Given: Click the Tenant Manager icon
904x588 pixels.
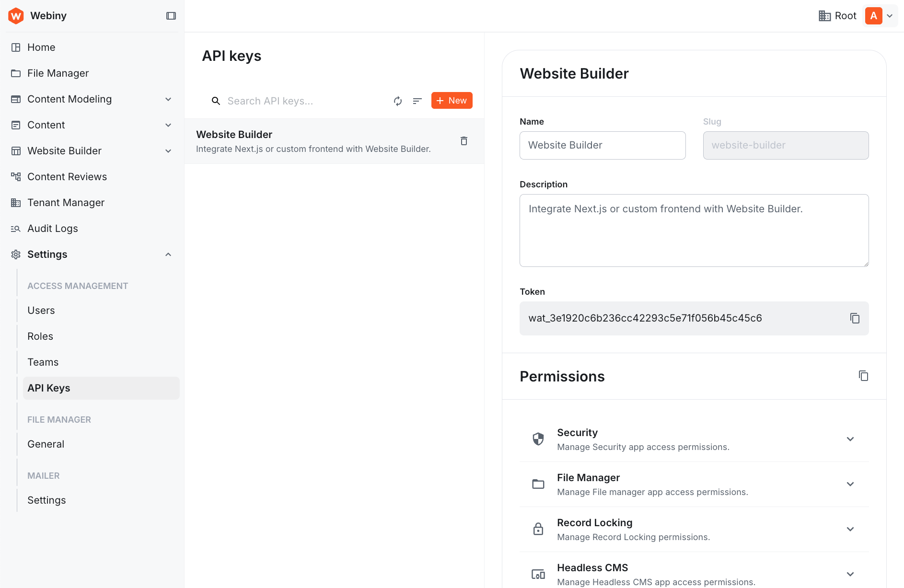Looking at the screenshot, I should (16, 202).
